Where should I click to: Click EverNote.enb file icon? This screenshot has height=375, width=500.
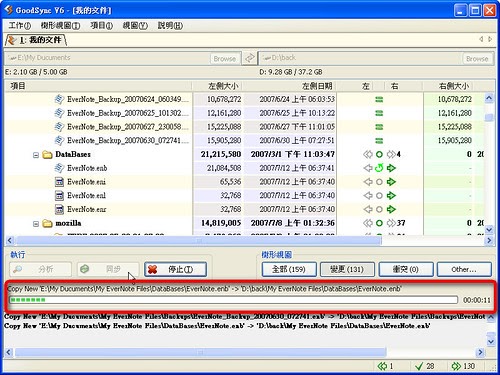[59, 168]
